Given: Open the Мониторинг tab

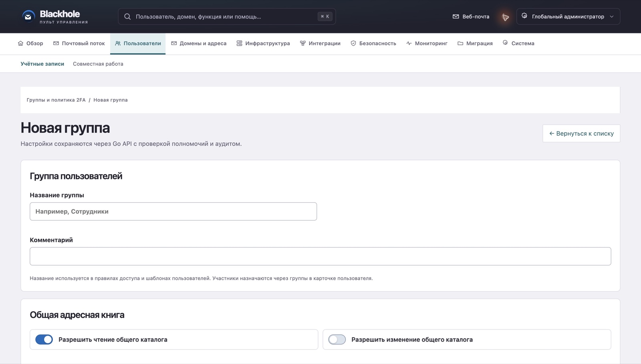Looking at the screenshot, I should point(427,43).
